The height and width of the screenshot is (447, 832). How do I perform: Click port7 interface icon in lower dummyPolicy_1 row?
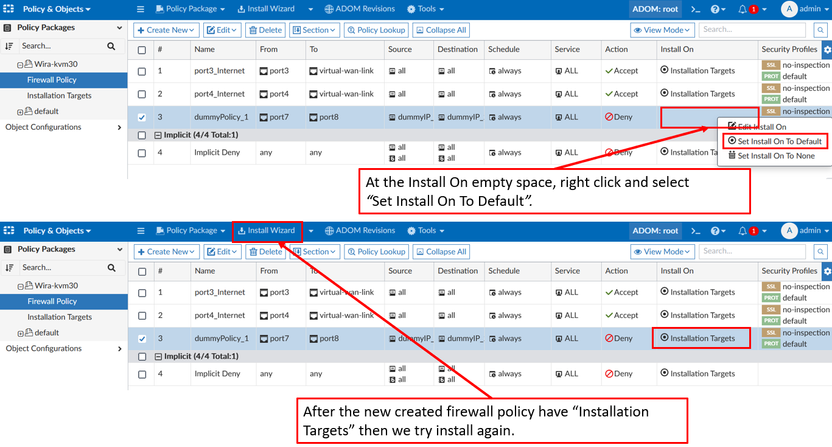point(264,339)
